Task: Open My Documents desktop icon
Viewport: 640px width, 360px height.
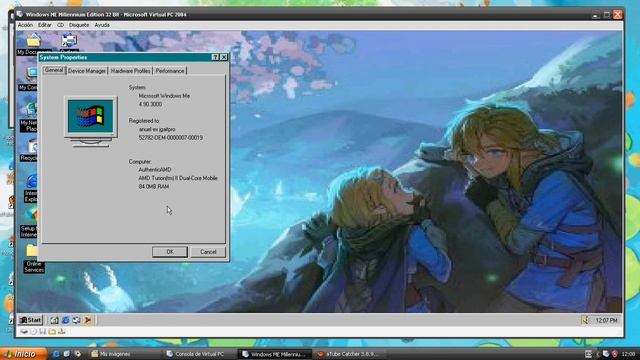Action: pyautogui.click(x=33, y=43)
